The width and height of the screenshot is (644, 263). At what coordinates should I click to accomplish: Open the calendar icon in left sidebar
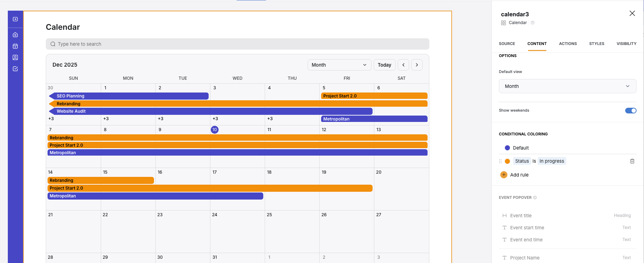(15, 46)
